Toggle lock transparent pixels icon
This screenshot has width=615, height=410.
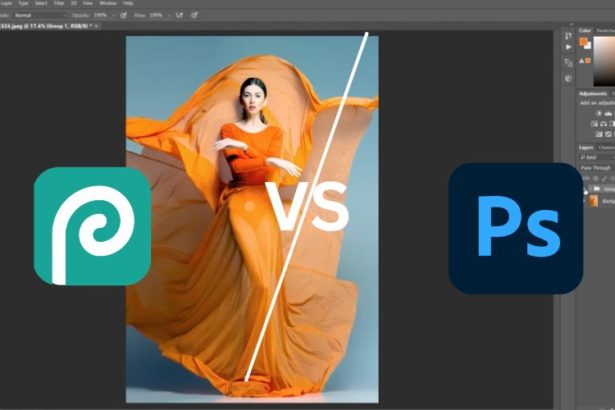pos(596,179)
